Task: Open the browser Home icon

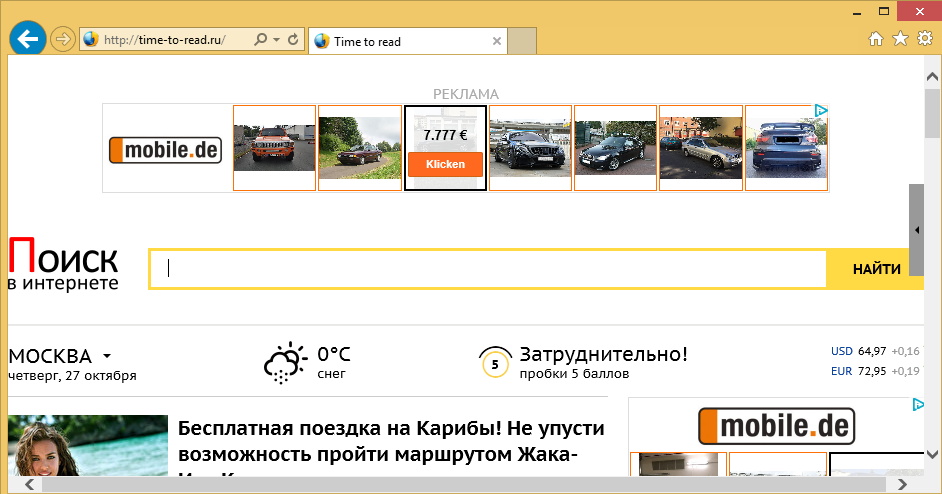Action: (x=876, y=39)
